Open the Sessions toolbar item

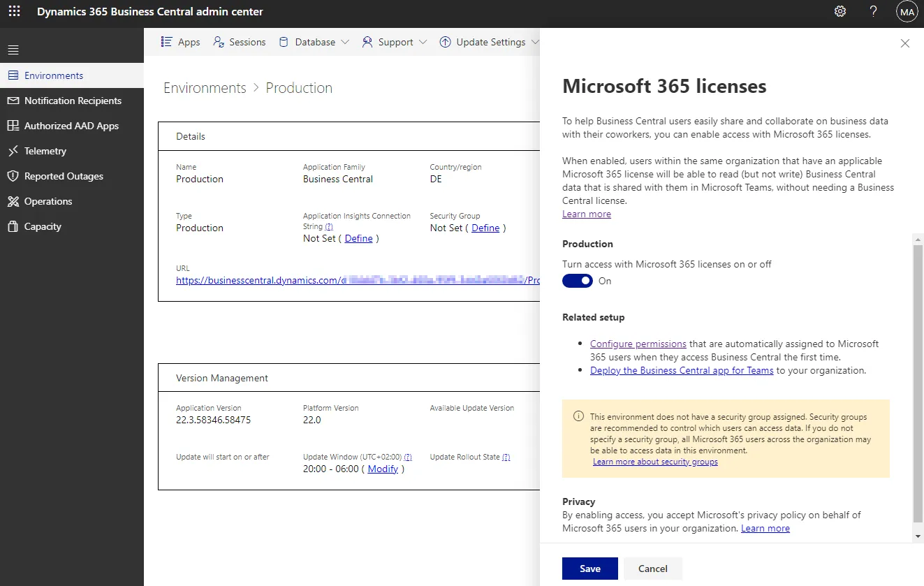tap(240, 42)
